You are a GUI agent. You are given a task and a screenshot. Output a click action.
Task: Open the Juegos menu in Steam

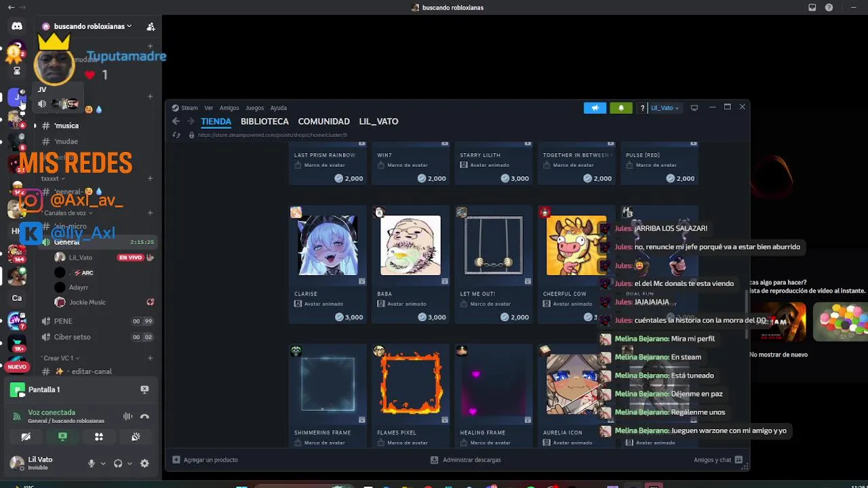tap(254, 108)
